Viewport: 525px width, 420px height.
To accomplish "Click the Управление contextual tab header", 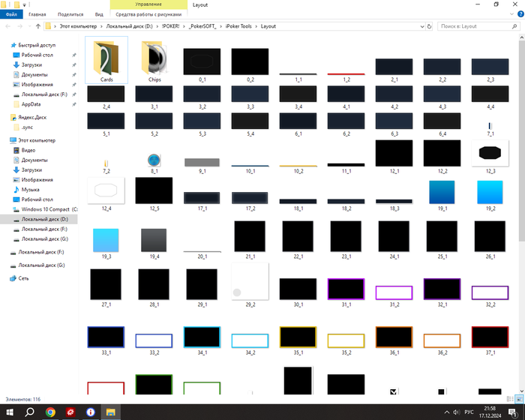I will coord(148,4).
